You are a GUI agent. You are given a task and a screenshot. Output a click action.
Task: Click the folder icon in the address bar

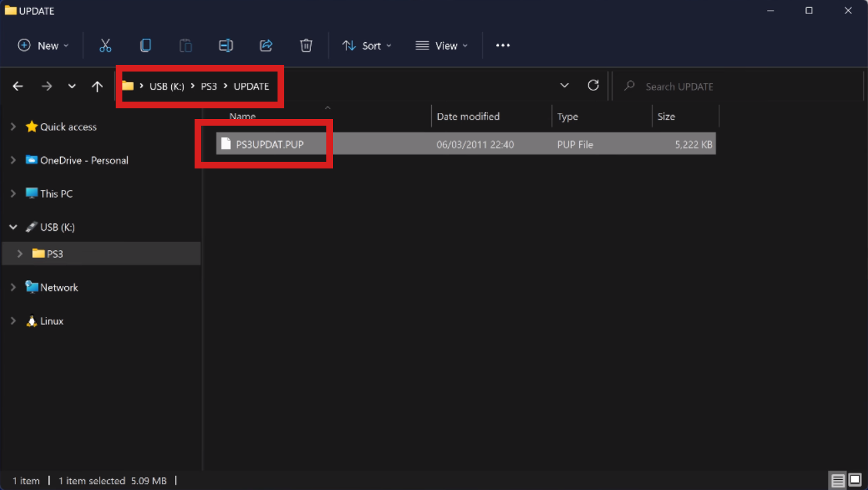pos(128,86)
